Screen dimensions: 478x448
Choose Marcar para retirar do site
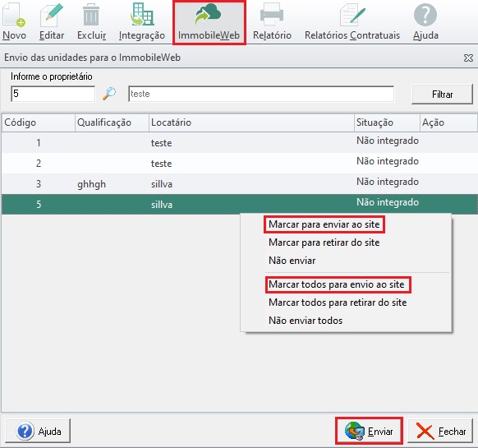tap(324, 242)
